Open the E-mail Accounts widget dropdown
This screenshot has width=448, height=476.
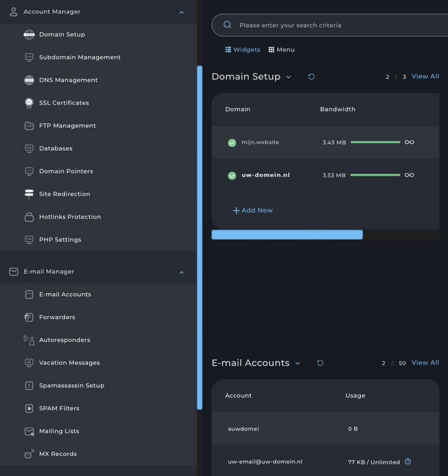298,363
